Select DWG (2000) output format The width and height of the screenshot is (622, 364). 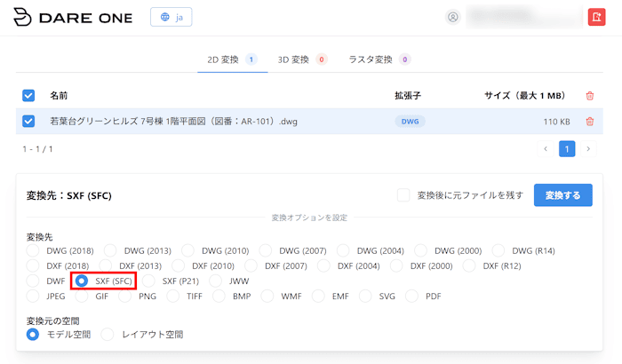421,250
